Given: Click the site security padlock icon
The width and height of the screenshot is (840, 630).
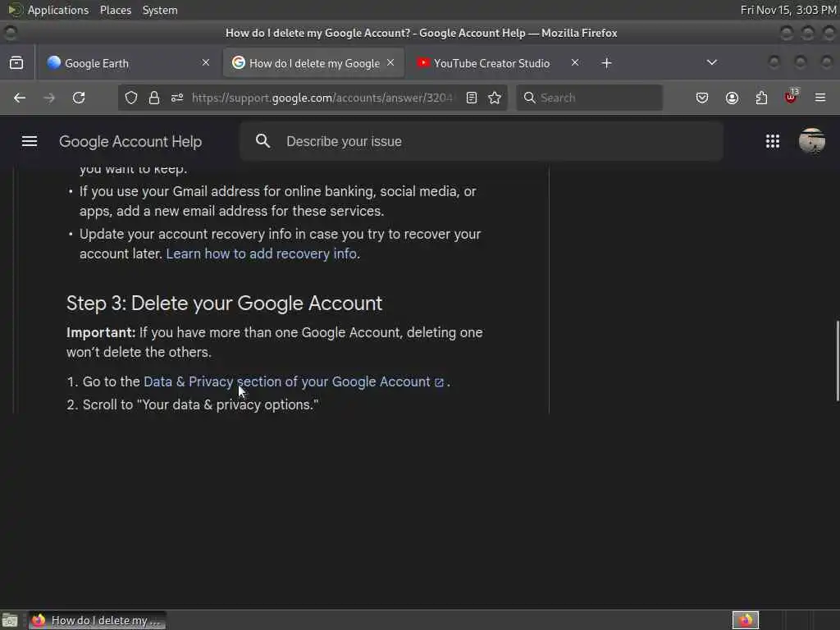Looking at the screenshot, I should coord(154,98).
